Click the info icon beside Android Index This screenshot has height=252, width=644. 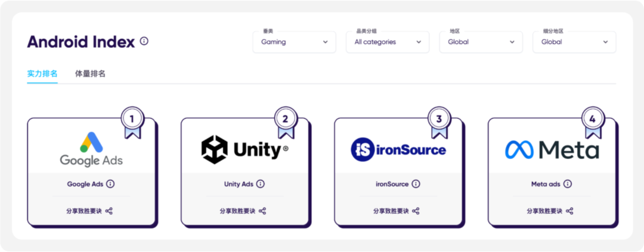pos(144,41)
